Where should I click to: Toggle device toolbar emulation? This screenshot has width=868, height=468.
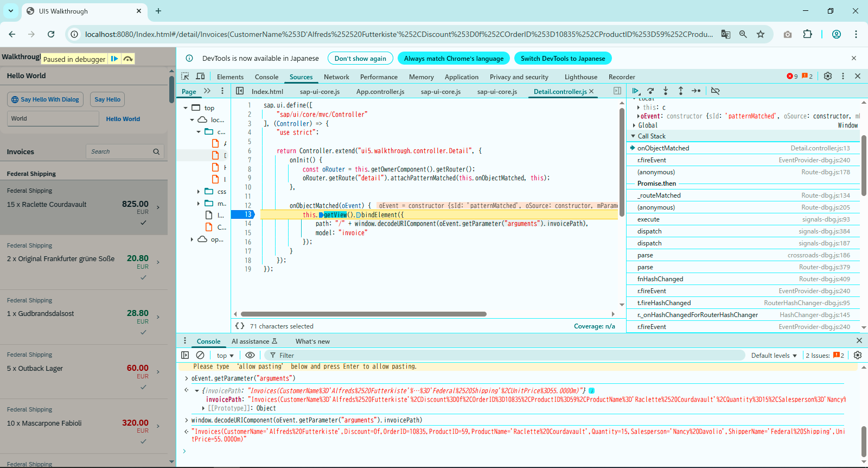(x=200, y=77)
